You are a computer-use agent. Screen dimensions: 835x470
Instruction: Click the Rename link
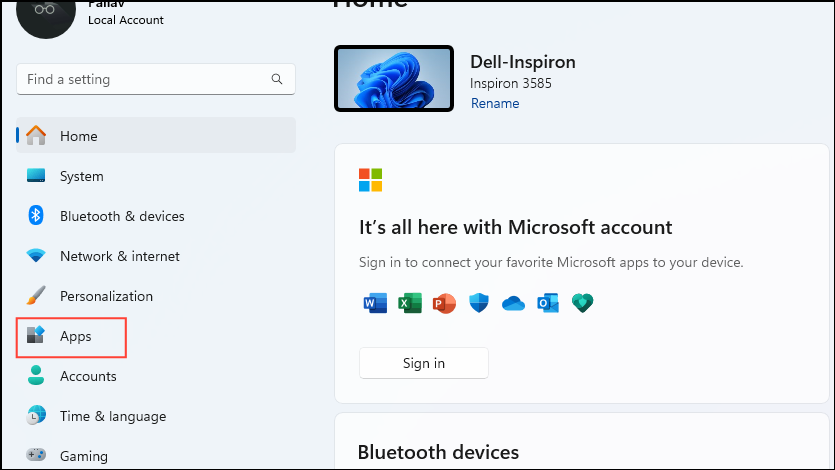[x=495, y=103]
